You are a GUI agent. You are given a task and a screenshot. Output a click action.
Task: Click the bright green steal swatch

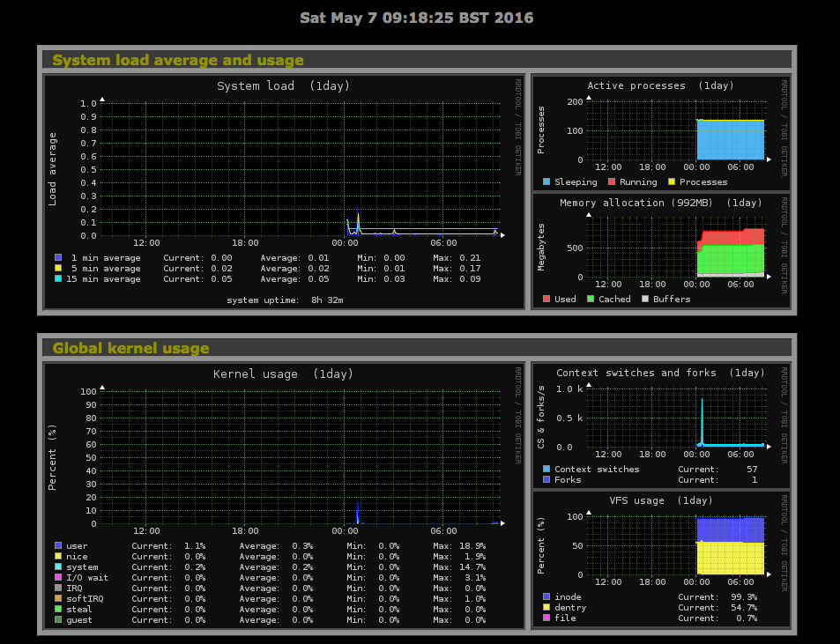click(x=58, y=609)
